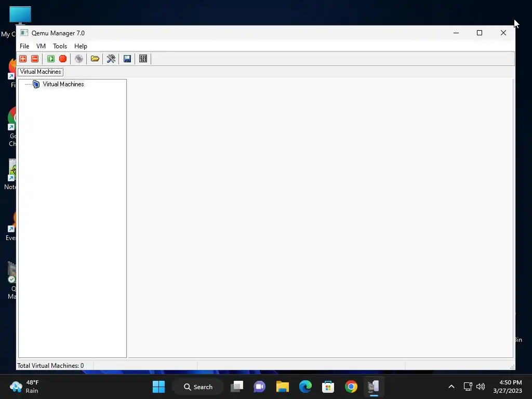The height and width of the screenshot is (399, 532).
Task: Stop VM with red circle icon
Action: pyautogui.click(x=63, y=59)
